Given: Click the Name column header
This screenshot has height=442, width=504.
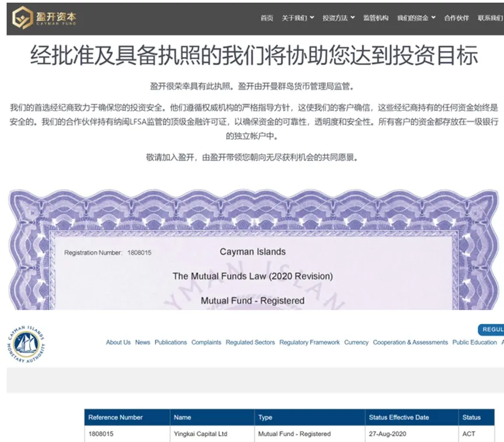Looking at the screenshot, I should click(x=212, y=418).
